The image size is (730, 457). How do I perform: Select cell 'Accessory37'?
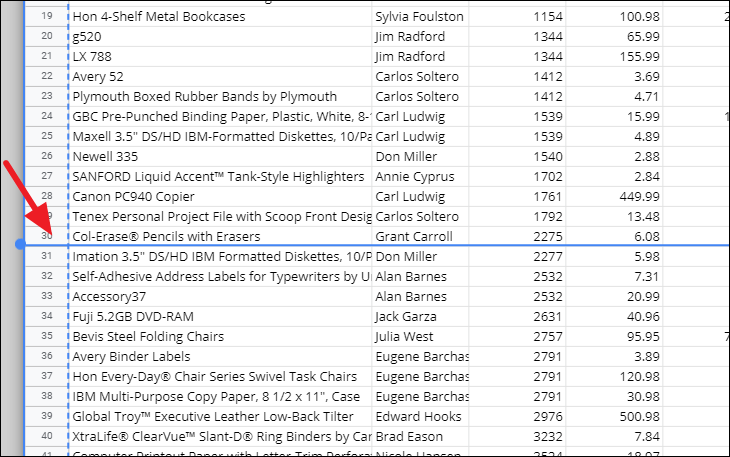220,296
